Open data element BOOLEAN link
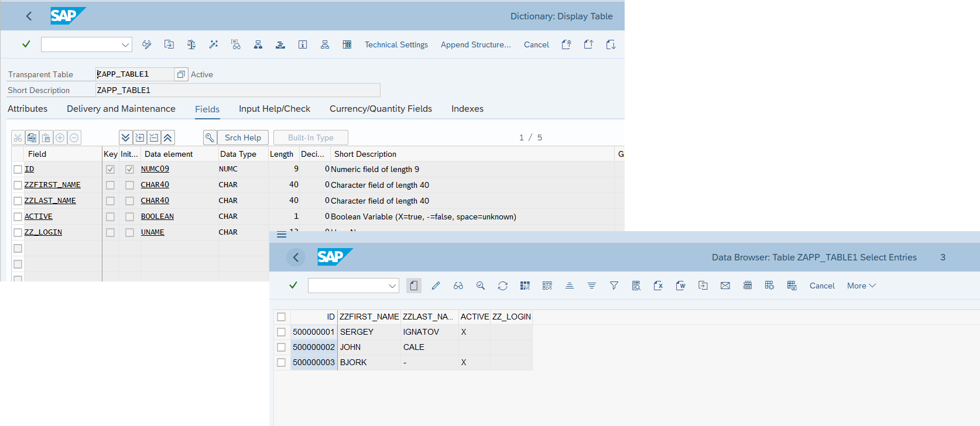The image size is (980, 426). click(157, 217)
